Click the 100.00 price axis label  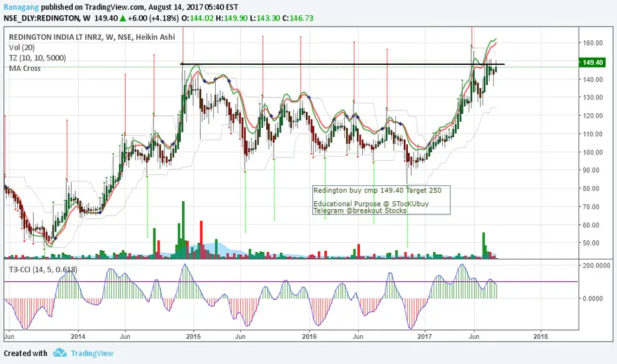[593, 152]
